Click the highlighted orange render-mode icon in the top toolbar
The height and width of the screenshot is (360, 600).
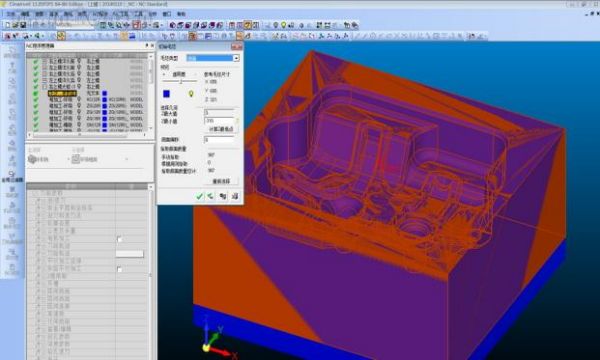point(248,25)
